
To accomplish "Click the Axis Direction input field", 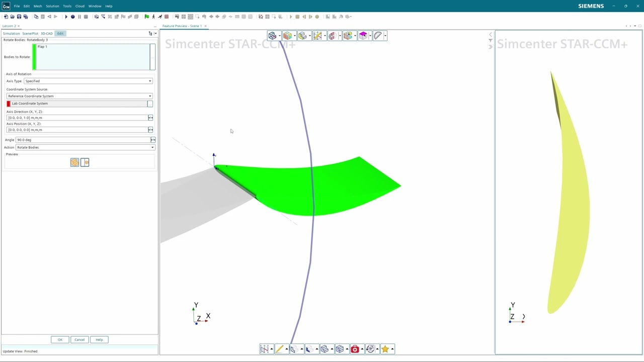I will click(x=77, y=118).
